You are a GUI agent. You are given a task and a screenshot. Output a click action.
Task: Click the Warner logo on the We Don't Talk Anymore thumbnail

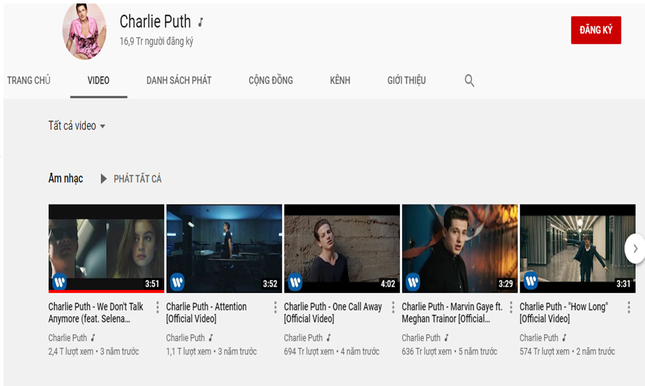tap(60, 282)
